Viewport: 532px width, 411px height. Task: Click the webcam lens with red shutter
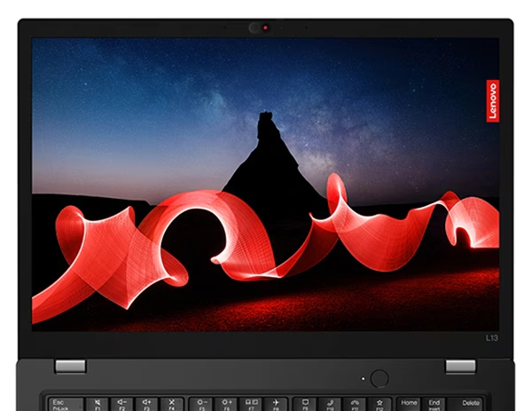[x=264, y=27]
